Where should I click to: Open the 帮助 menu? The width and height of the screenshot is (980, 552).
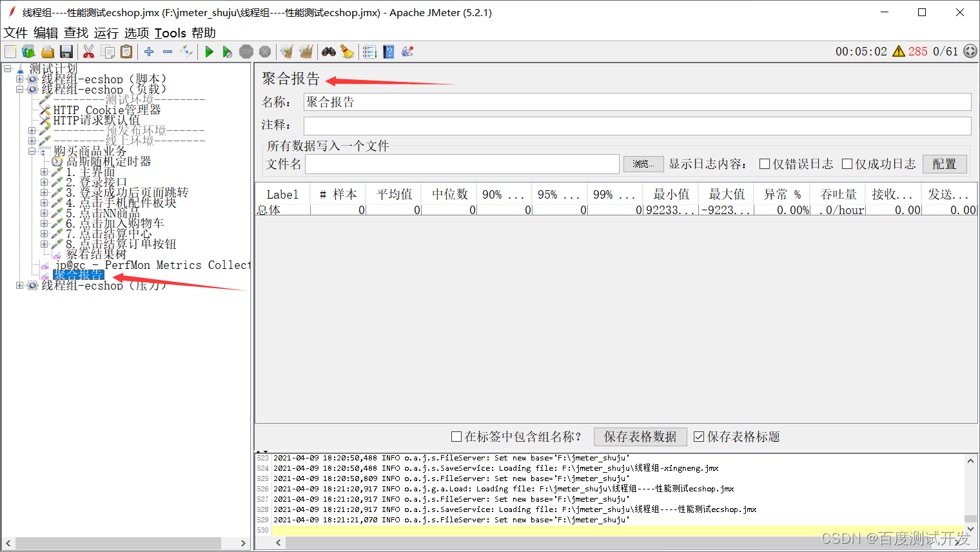(204, 33)
